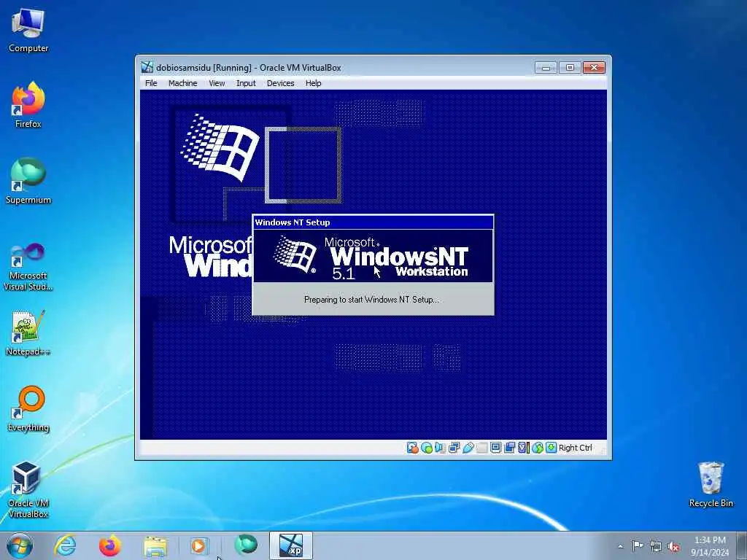Click the Right Ctrl host key label
Viewport: 747px width, 560px height.
point(575,448)
